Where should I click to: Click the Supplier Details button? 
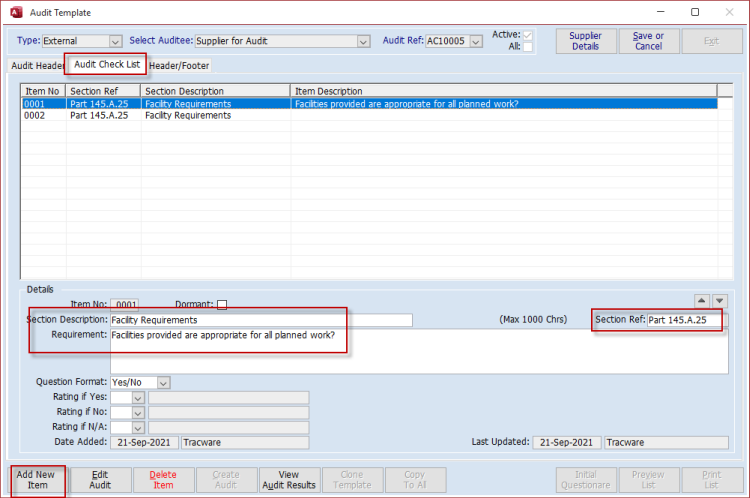(585, 41)
